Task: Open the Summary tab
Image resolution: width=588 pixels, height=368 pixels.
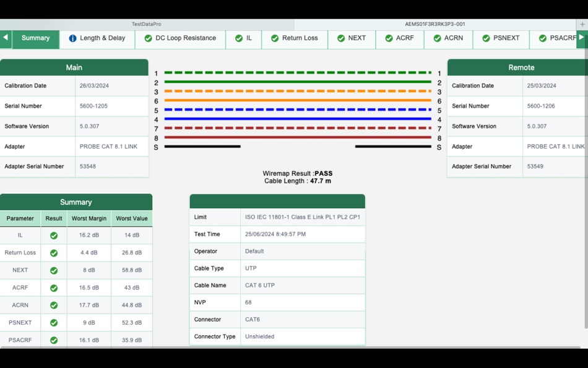Action: click(x=36, y=39)
